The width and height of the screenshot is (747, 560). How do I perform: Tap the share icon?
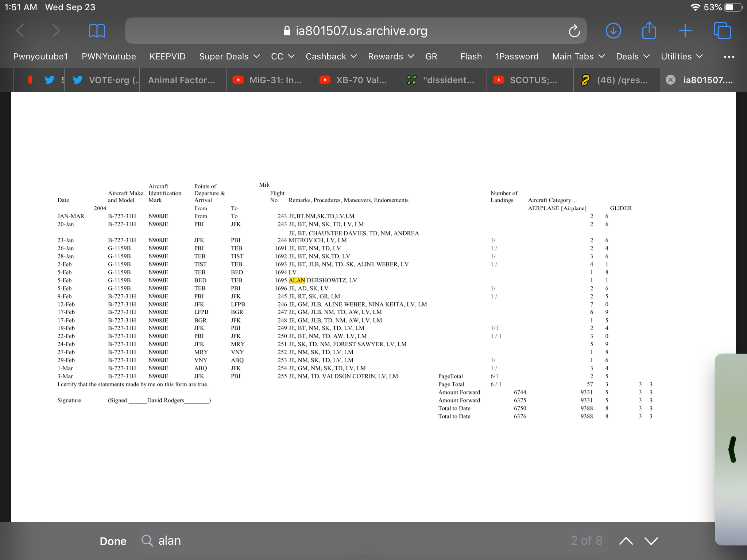tap(649, 30)
